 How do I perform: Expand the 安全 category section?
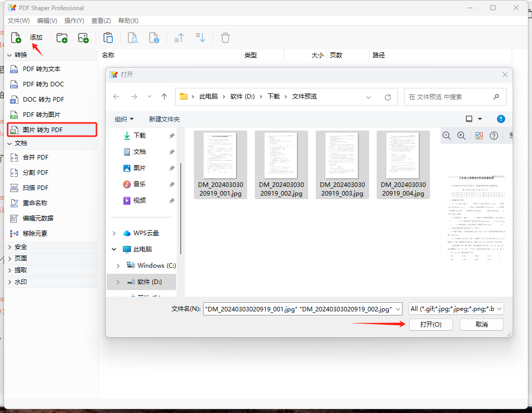point(10,247)
